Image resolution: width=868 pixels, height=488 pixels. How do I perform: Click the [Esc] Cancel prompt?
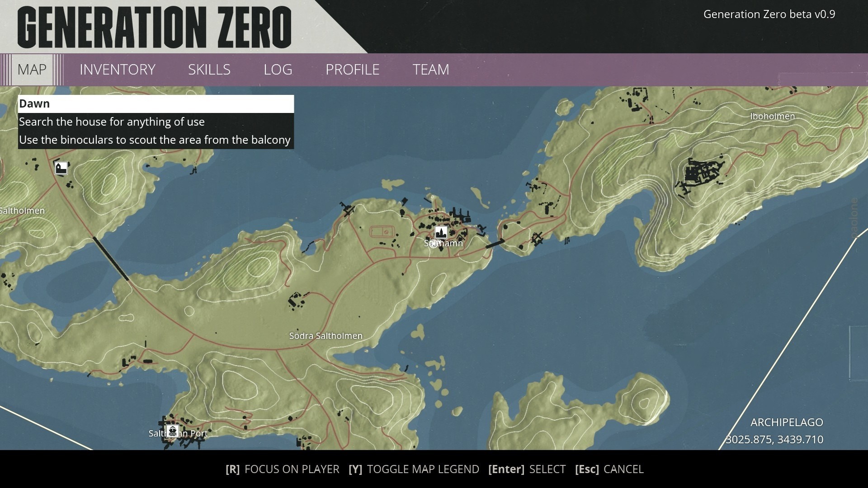point(609,469)
